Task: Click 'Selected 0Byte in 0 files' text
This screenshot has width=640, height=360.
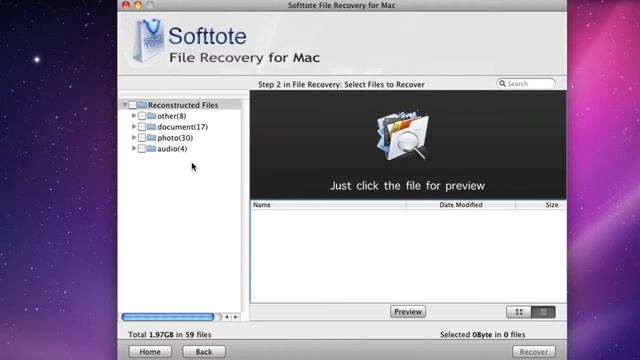Action: (482, 335)
